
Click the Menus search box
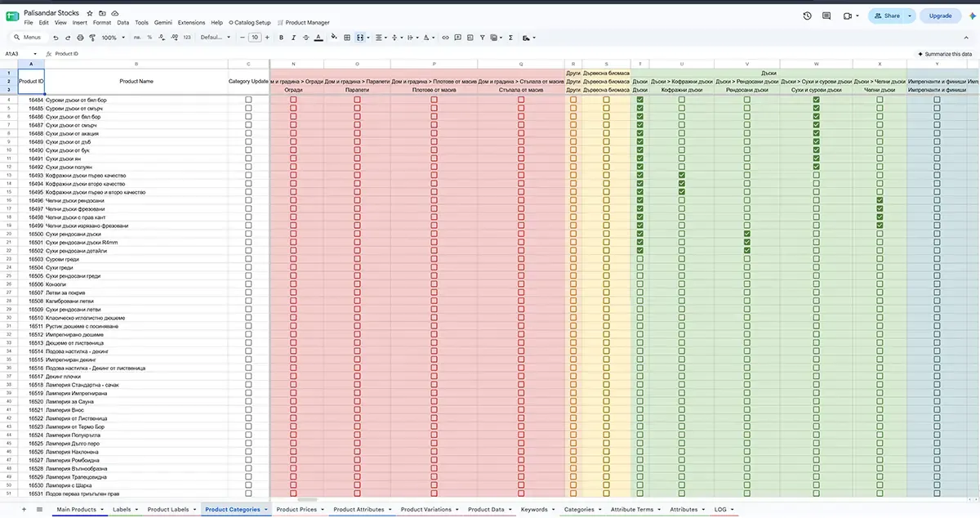click(30, 38)
